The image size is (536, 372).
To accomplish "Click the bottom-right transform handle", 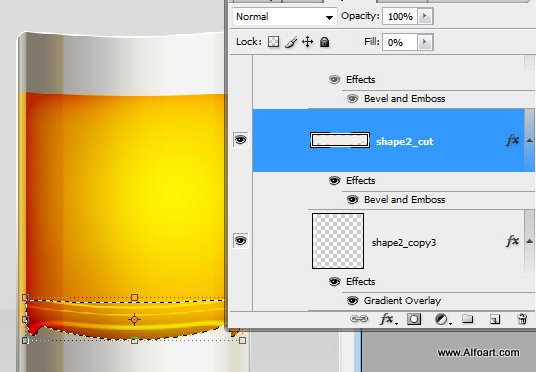I will (x=242, y=341).
